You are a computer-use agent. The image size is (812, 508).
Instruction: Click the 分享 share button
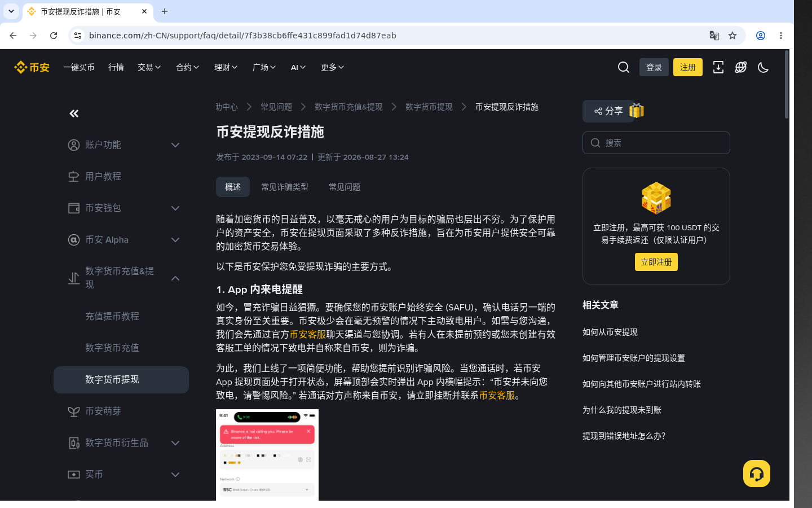(608, 111)
